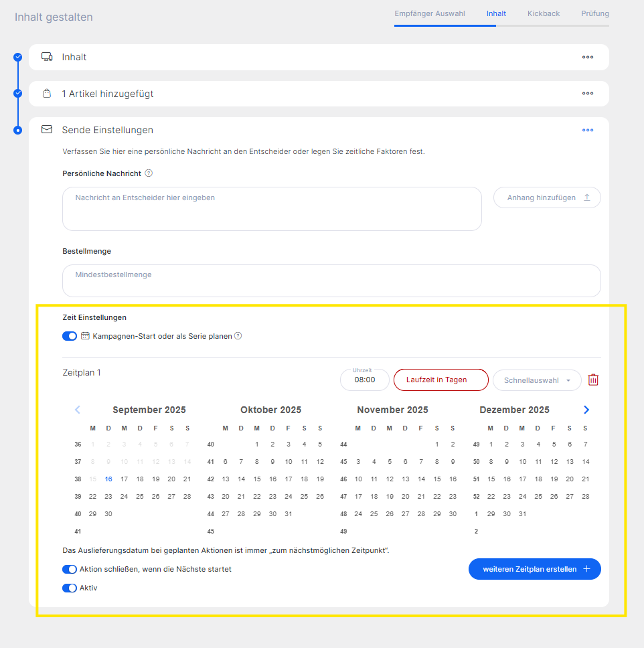Viewport: 644px width, 648px height.
Task: Open the Empfänger Auswahl tab
Action: (x=430, y=13)
